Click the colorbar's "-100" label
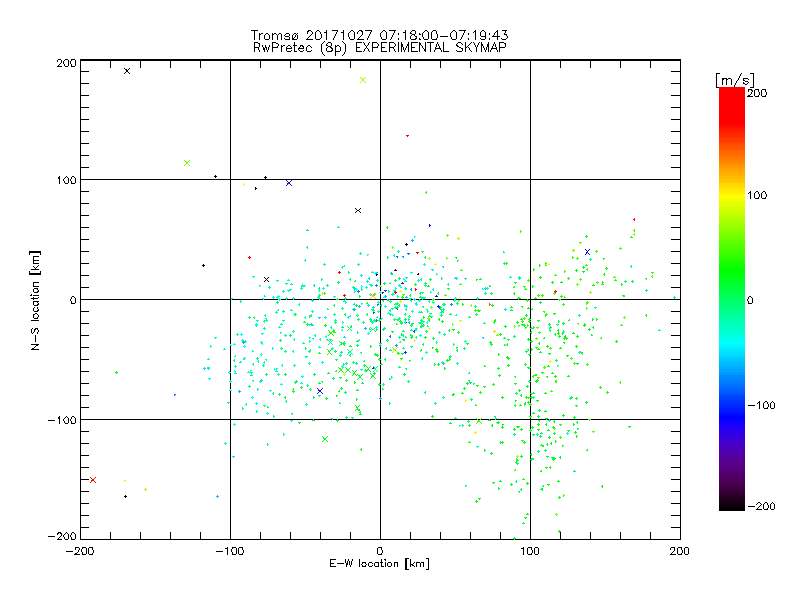Viewport: 800px width, 600px height. 761,405
